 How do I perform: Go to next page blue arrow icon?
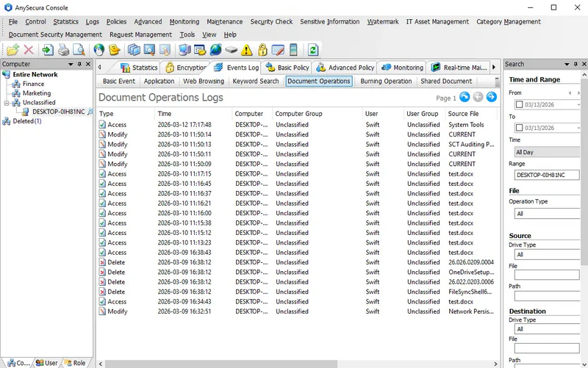[x=492, y=97]
